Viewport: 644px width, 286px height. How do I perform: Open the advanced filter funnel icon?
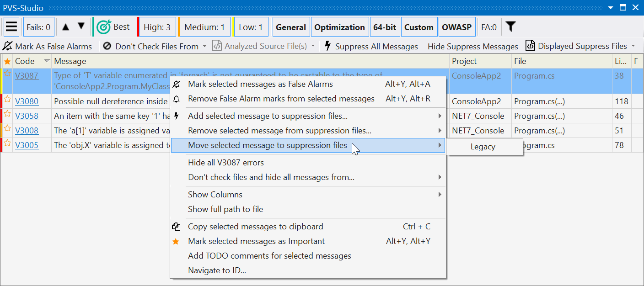(x=510, y=27)
